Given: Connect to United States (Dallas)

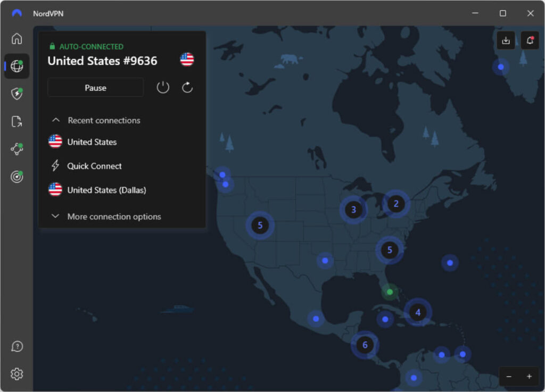Looking at the screenshot, I should tap(97, 190).
